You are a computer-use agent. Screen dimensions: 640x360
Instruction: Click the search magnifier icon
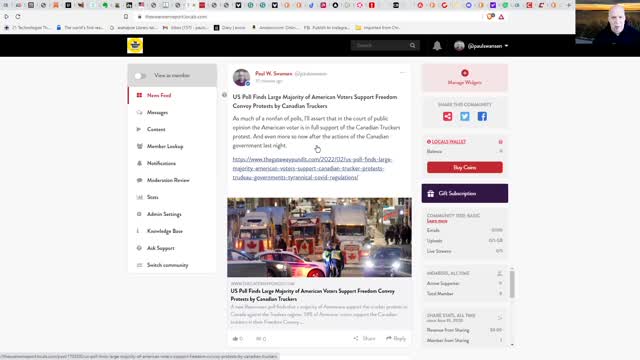point(413,45)
